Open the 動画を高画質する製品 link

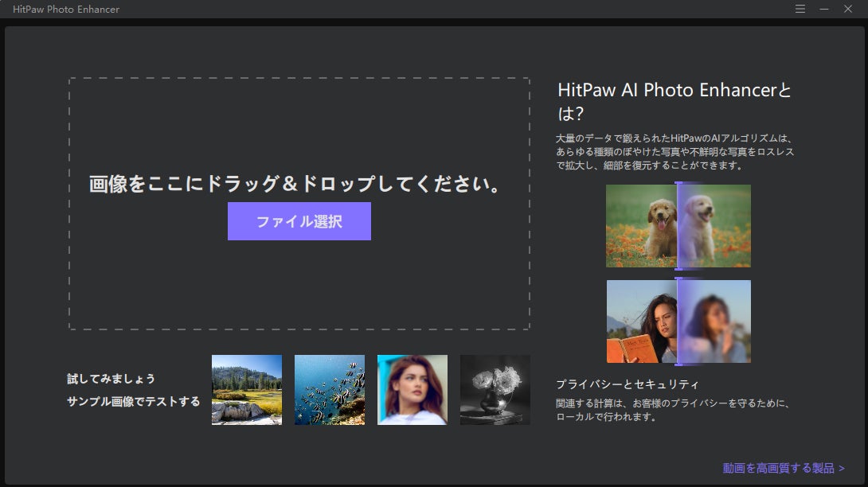coord(784,468)
